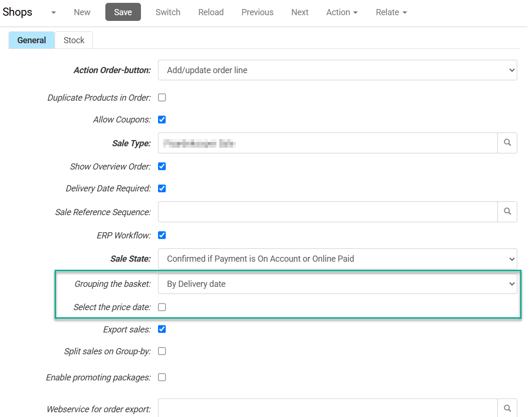Expand the Action Order-button dropdown
This screenshot has width=532, height=417.
click(x=337, y=70)
